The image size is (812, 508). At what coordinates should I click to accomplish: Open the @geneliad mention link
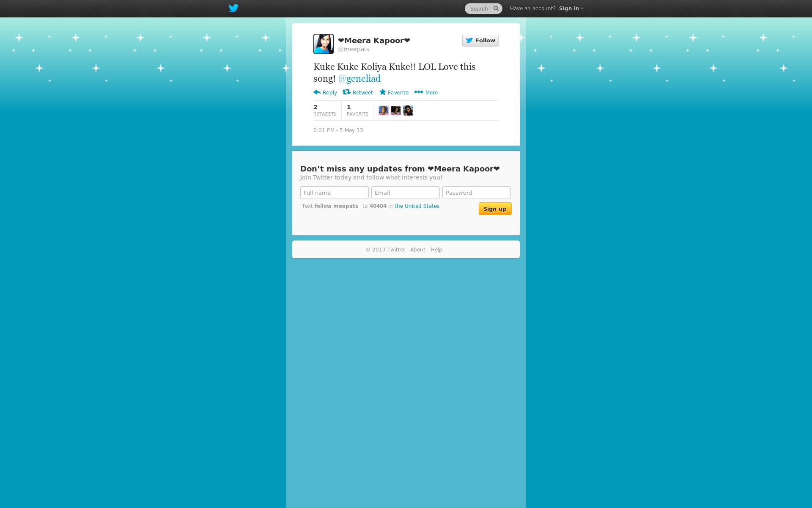[359, 79]
